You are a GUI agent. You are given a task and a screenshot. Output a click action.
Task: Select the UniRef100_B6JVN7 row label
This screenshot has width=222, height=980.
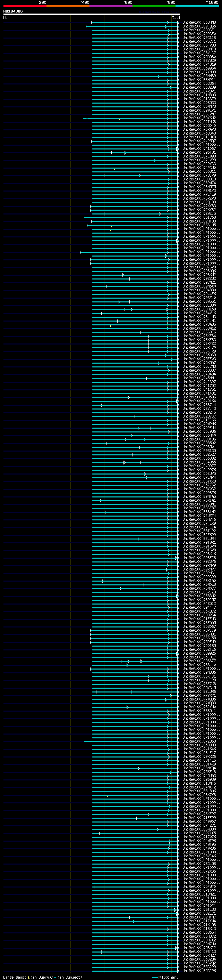tap(199, 114)
